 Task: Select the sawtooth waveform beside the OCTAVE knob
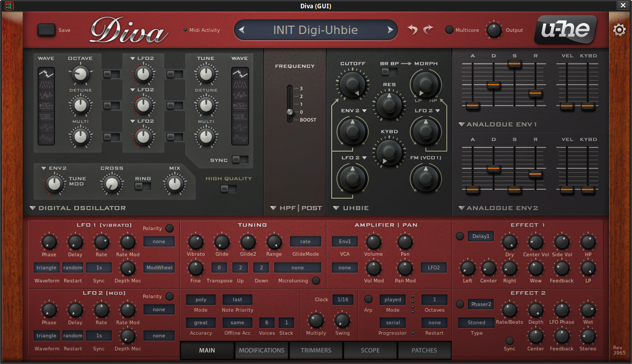(46, 73)
